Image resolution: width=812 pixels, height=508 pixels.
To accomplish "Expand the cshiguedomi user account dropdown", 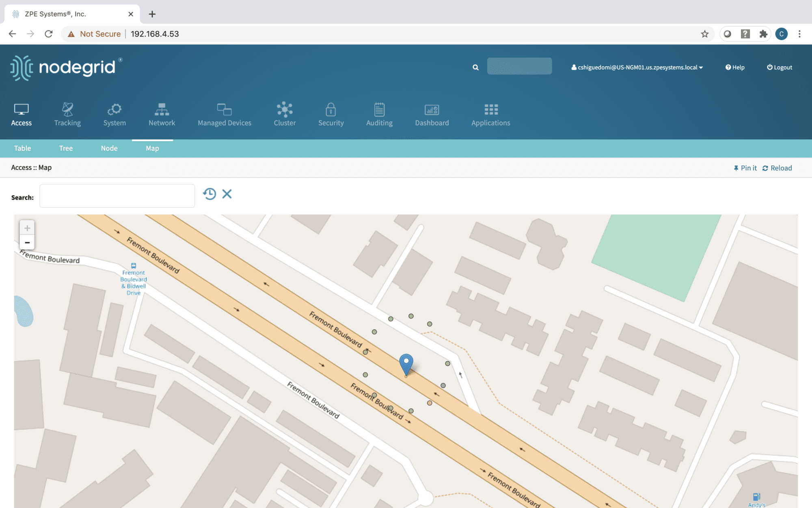I will tap(637, 67).
